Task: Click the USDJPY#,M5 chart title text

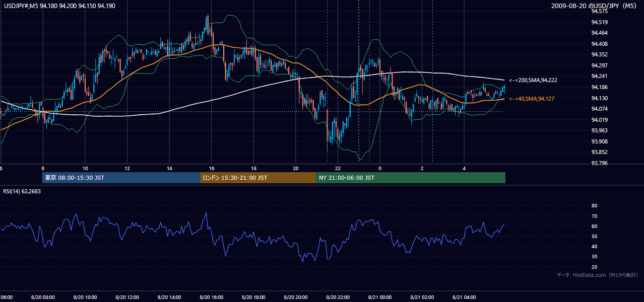Action: coord(59,6)
